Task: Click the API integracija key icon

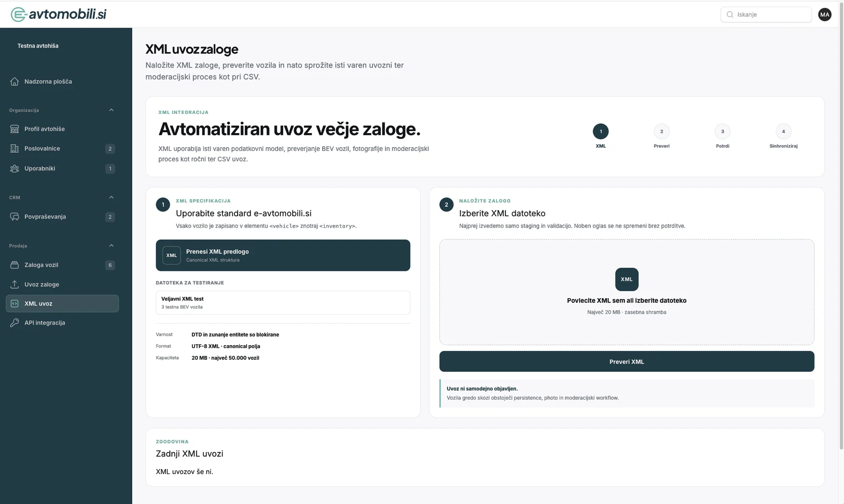Action: click(15, 323)
